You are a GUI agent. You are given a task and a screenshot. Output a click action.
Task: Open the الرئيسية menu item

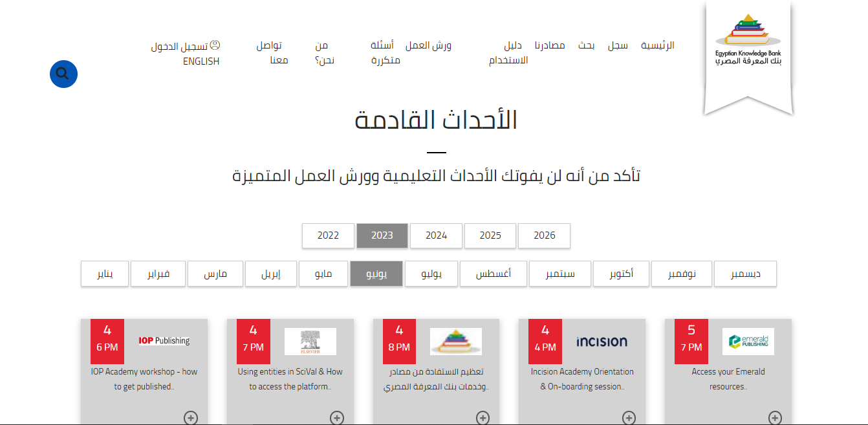(x=658, y=45)
